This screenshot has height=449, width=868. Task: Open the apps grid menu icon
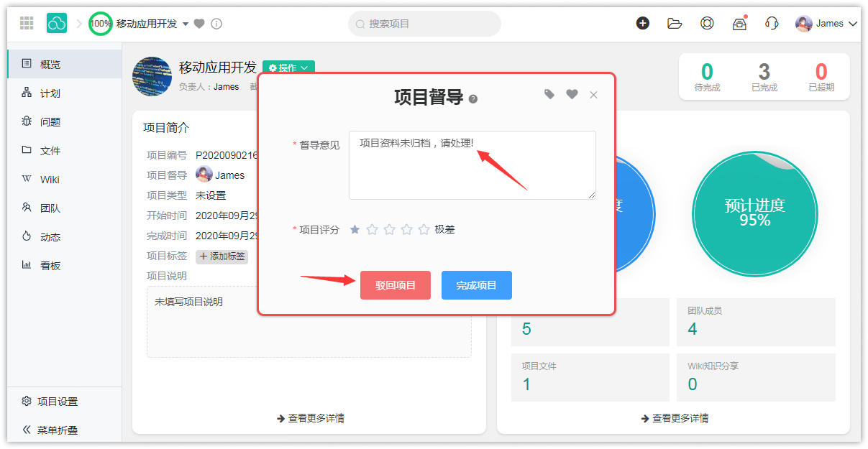[27, 23]
